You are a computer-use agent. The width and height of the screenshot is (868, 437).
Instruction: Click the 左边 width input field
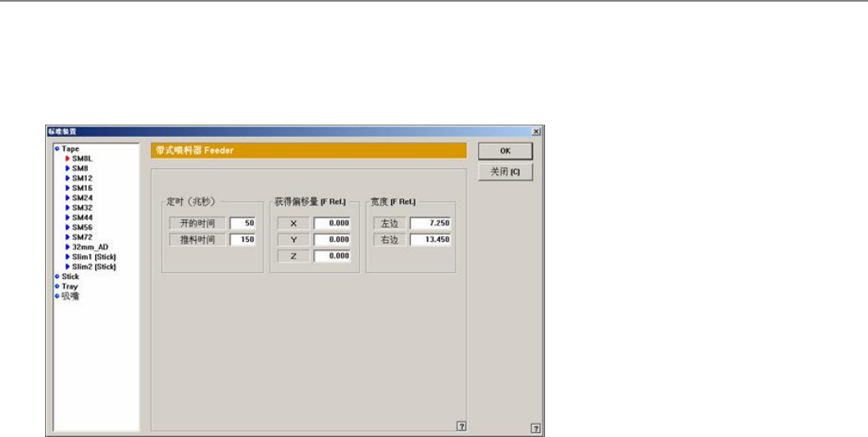430,223
